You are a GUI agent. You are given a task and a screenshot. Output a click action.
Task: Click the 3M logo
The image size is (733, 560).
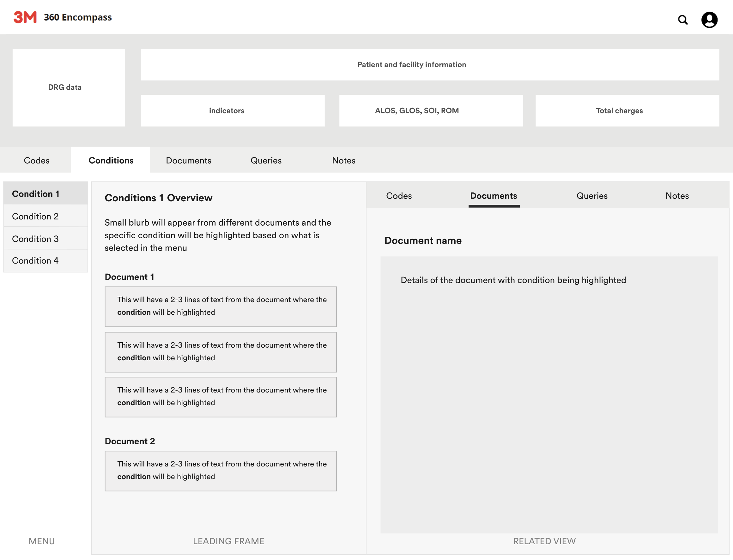(25, 17)
